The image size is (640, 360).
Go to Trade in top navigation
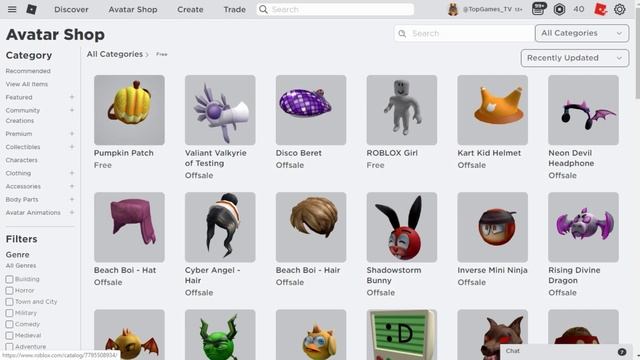[x=234, y=9]
